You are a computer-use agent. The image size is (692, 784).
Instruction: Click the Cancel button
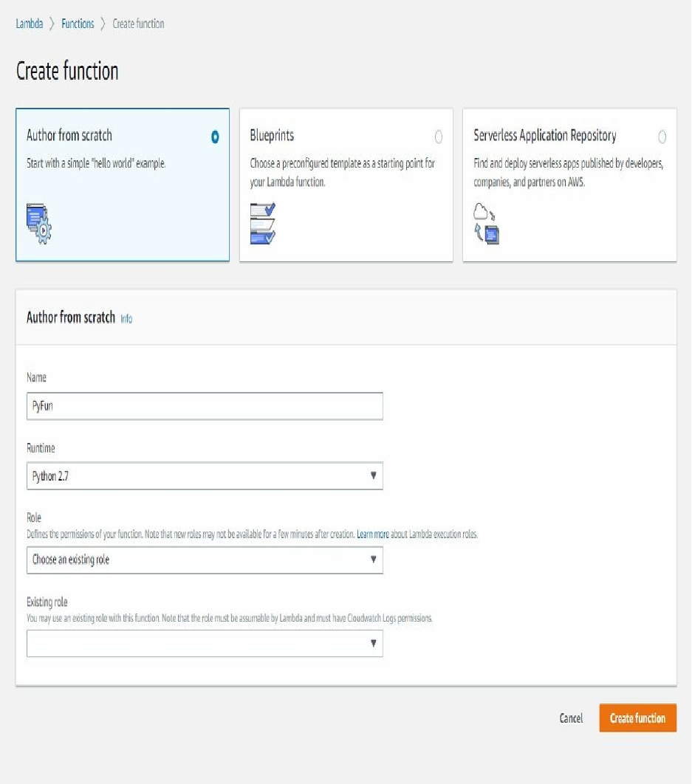(x=571, y=718)
